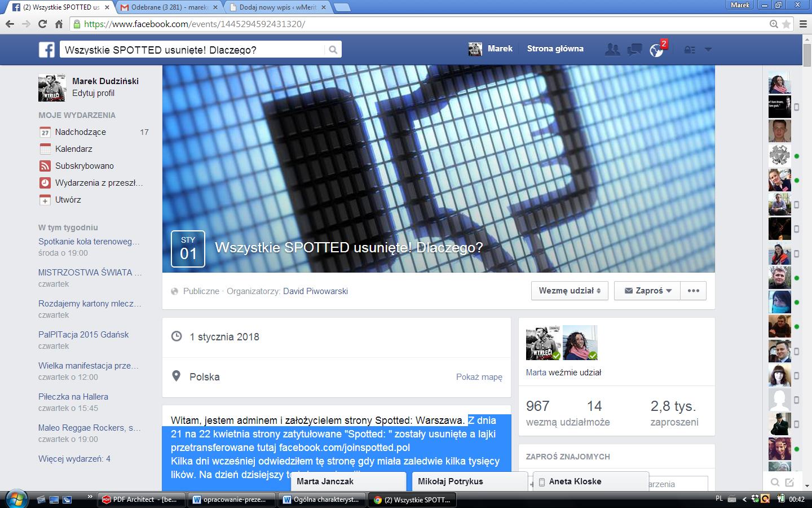The height and width of the screenshot is (508, 812).
Task: Switch to Dodaj nowy wpis tab
Action: click(276, 7)
